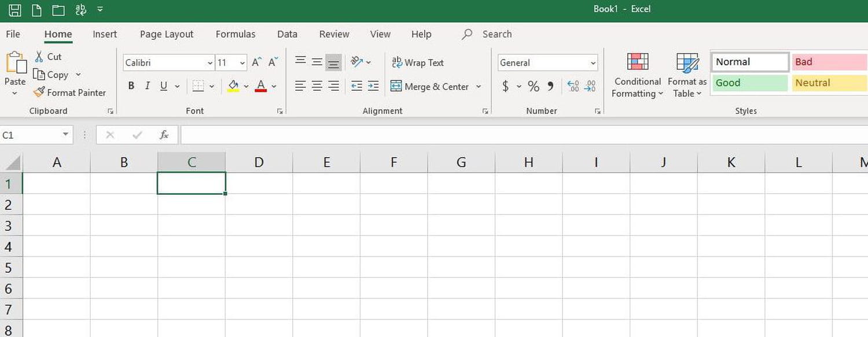Select column header F

tap(393, 162)
